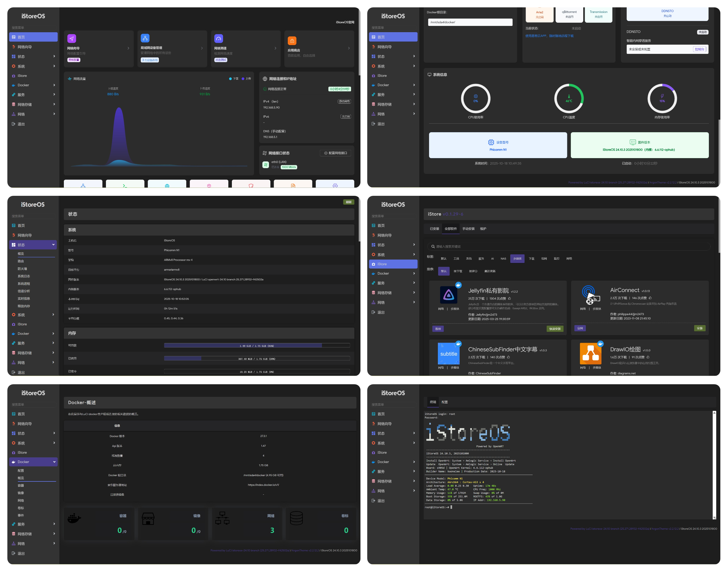
Task: Expand 服务 in the Docker overview sidebar
Action: click(x=34, y=524)
